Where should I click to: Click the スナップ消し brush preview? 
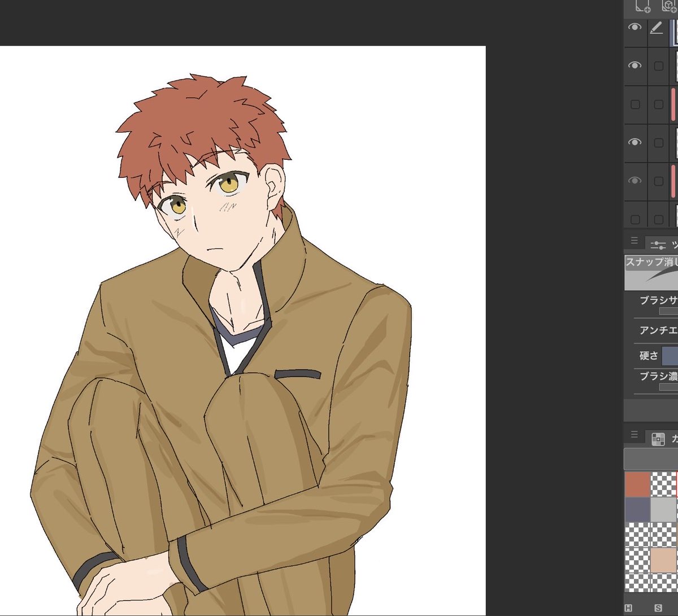click(x=651, y=272)
